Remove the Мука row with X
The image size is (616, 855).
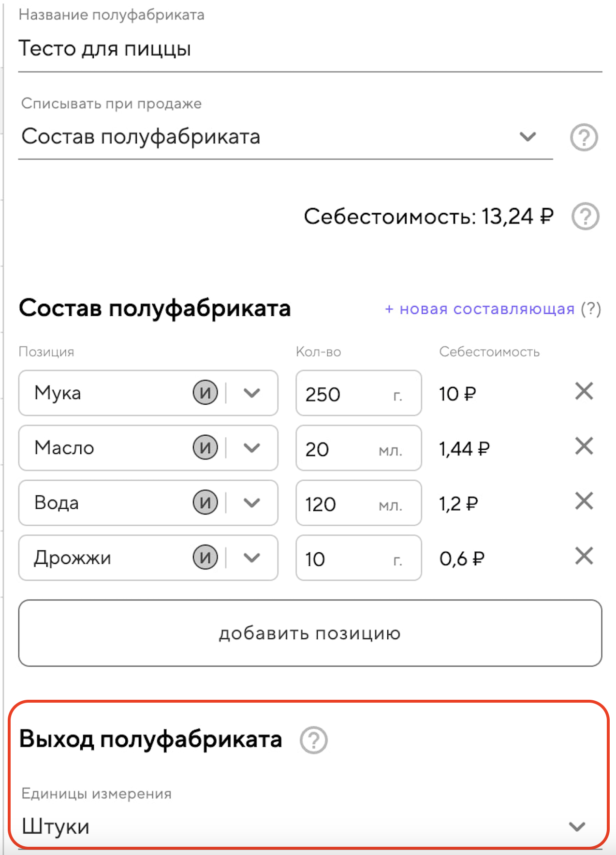pyautogui.click(x=584, y=391)
